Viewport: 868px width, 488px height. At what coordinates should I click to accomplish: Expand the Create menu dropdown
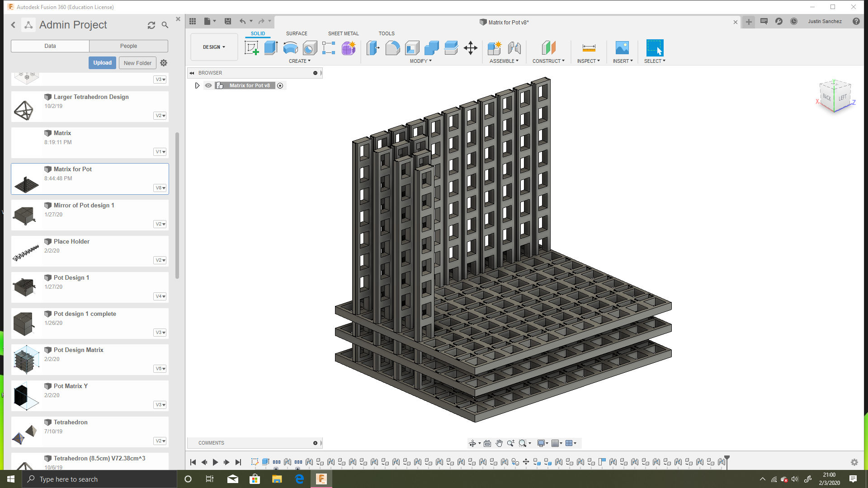[x=300, y=61]
